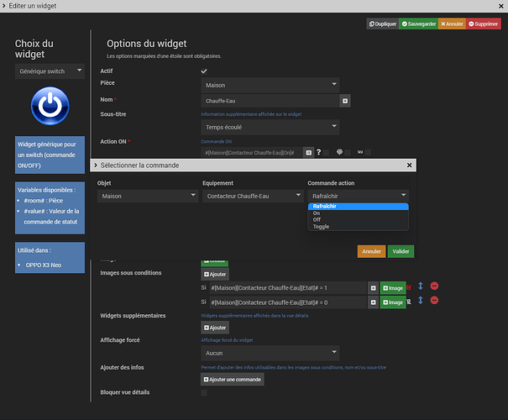The height and width of the screenshot is (420, 508).
Task: Choose the On option in command list
Action: click(317, 213)
